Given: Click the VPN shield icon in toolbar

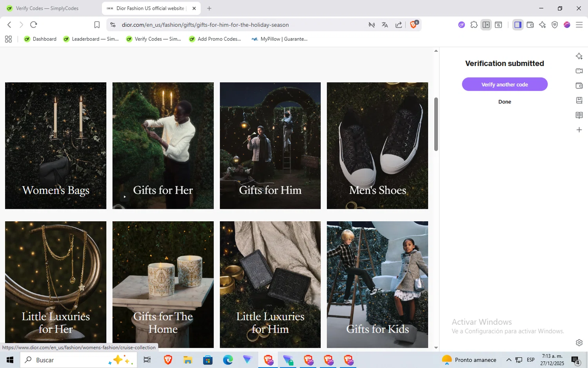Looking at the screenshot, I should pos(555,25).
